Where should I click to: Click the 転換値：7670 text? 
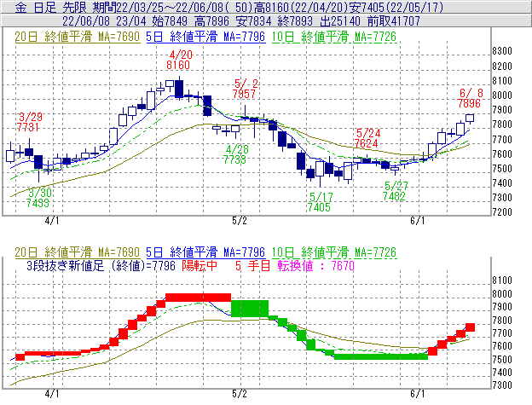[x=315, y=265]
